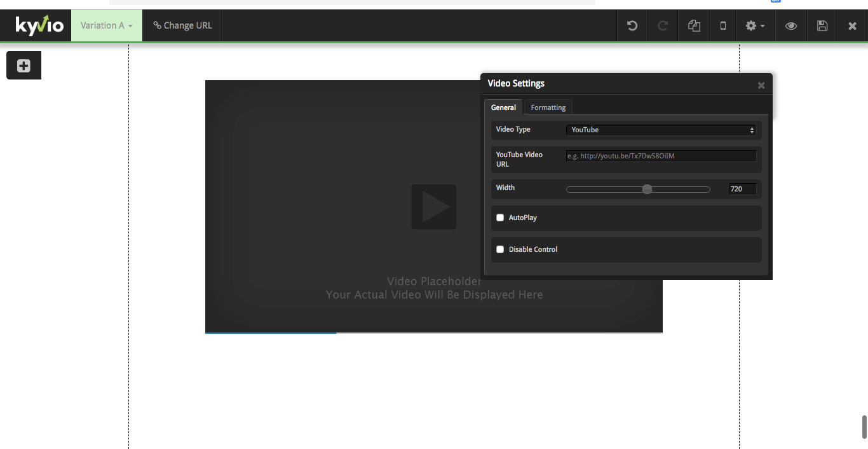
Task: Click the floppy disk save icon
Action: tap(822, 25)
